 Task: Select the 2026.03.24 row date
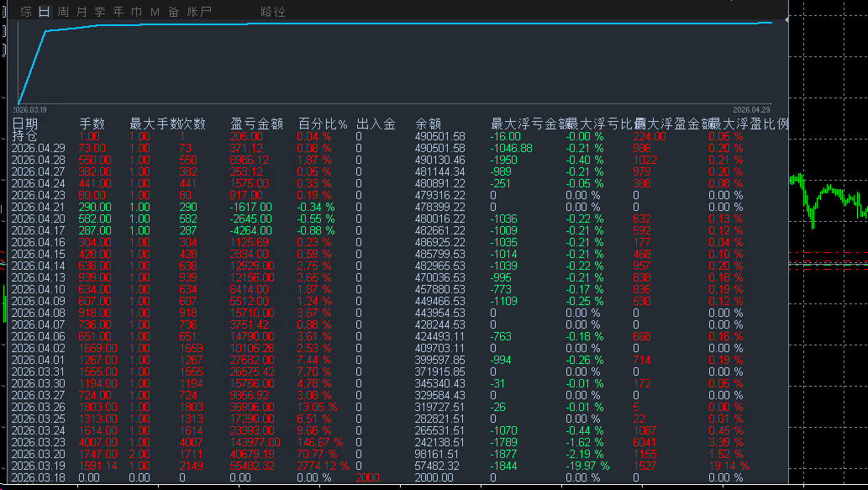pos(38,431)
